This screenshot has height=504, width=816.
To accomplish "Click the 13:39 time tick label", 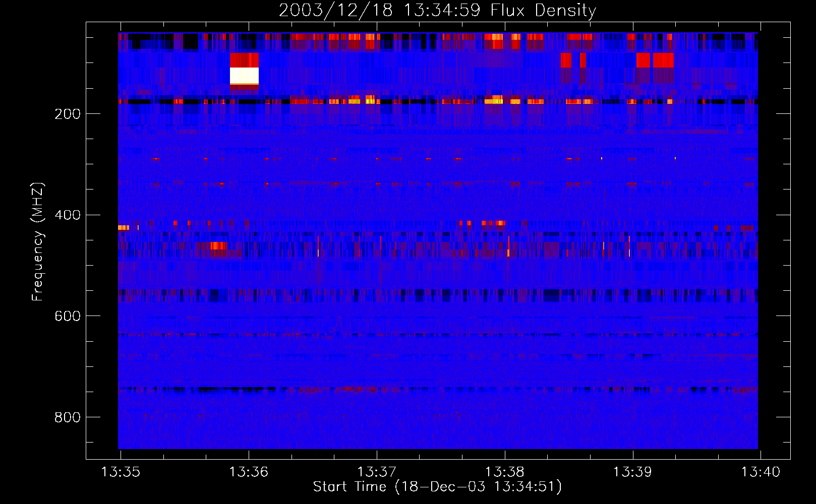I will pyautogui.click(x=632, y=472).
